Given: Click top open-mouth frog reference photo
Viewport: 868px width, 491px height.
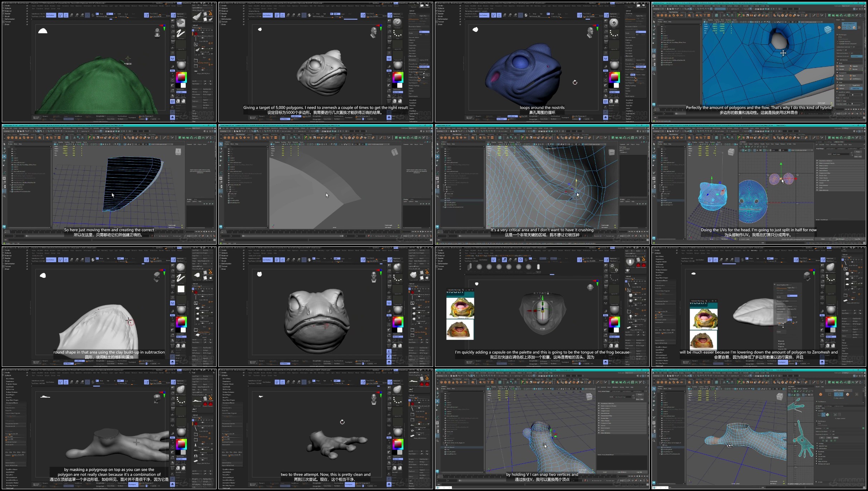Looking at the screenshot, I should pyautogui.click(x=460, y=307).
